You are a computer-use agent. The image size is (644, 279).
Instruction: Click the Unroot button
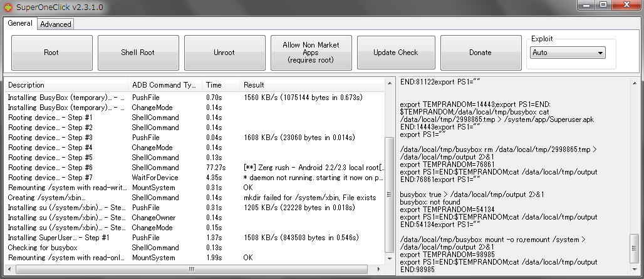[224, 53]
